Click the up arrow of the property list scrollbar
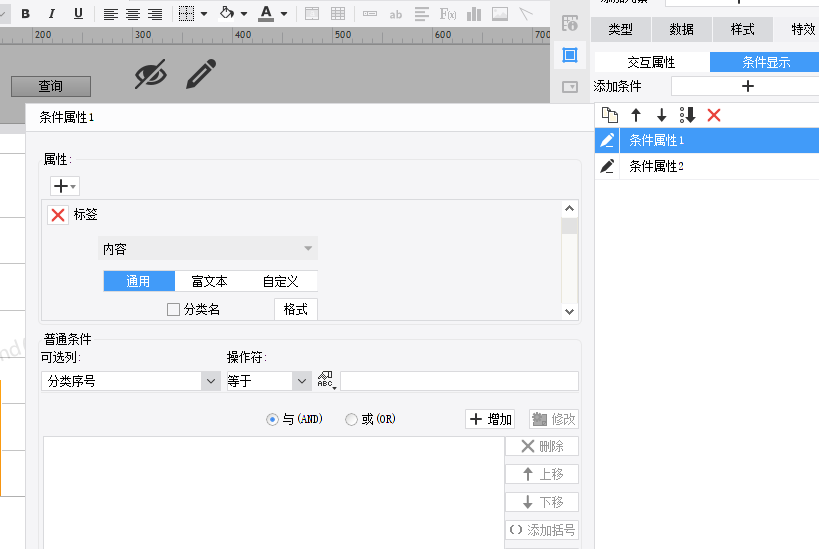The width and height of the screenshot is (819, 549). click(569, 208)
